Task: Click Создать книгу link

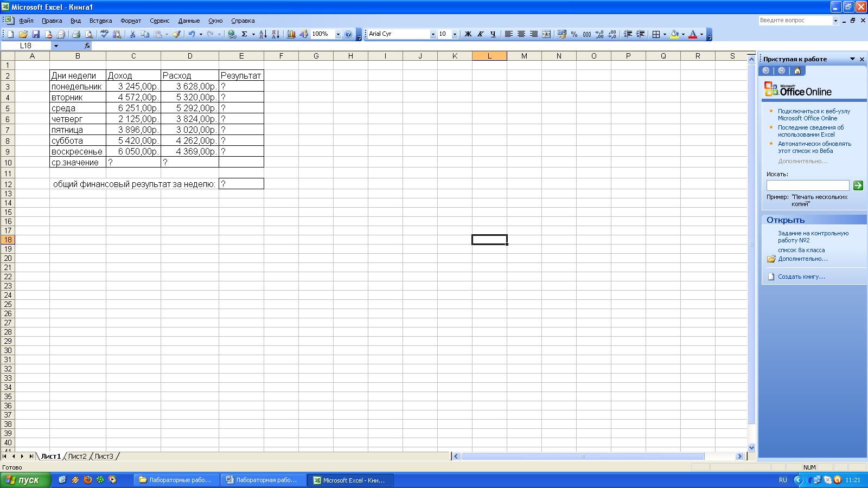Action: coord(801,277)
